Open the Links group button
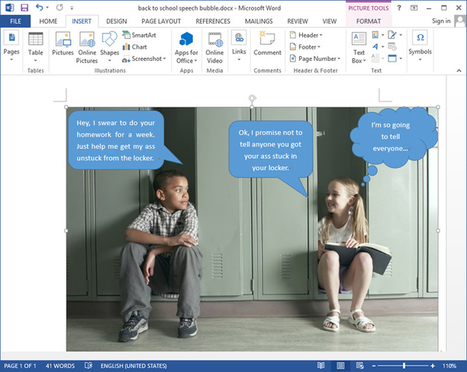This screenshot has width=467, height=372. pos(239,47)
